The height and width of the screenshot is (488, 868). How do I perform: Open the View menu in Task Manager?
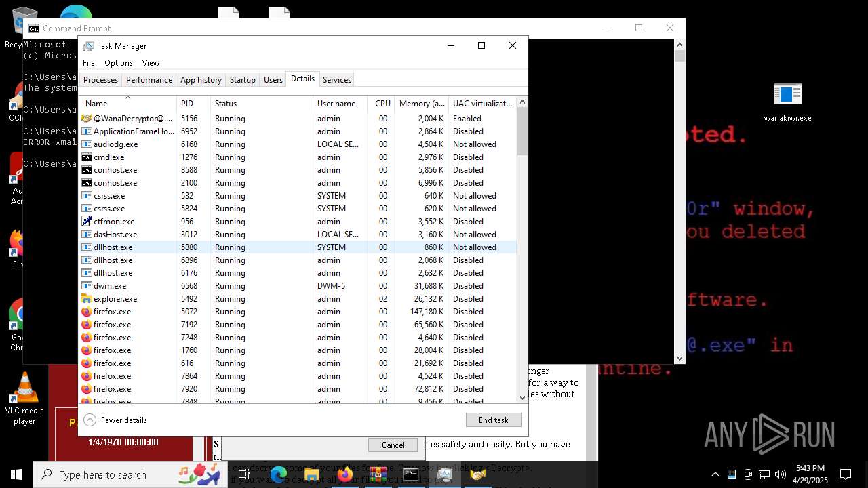coord(151,63)
